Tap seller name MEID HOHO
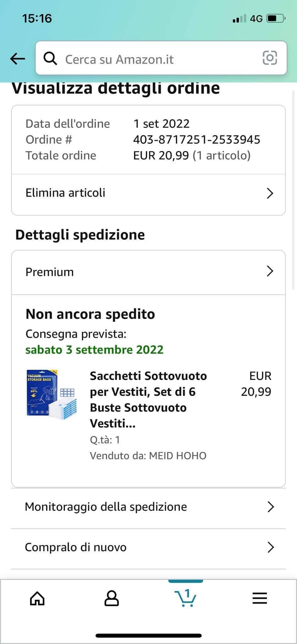This screenshot has height=644, width=297. (177, 456)
